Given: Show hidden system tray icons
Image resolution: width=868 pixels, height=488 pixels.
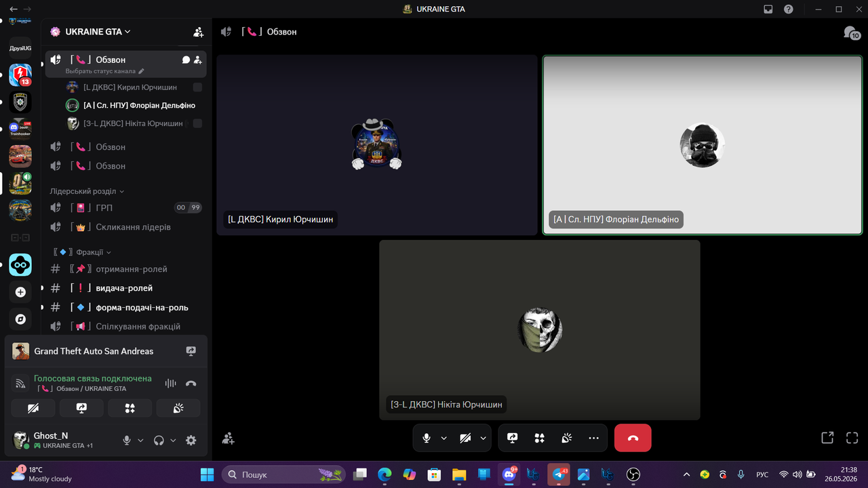Looking at the screenshot, I should click(x=686, y=474).
